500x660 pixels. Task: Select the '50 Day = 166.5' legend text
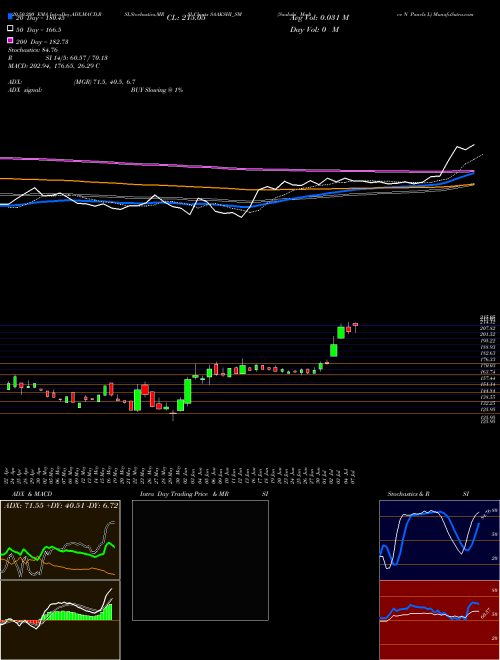[38, 30]
